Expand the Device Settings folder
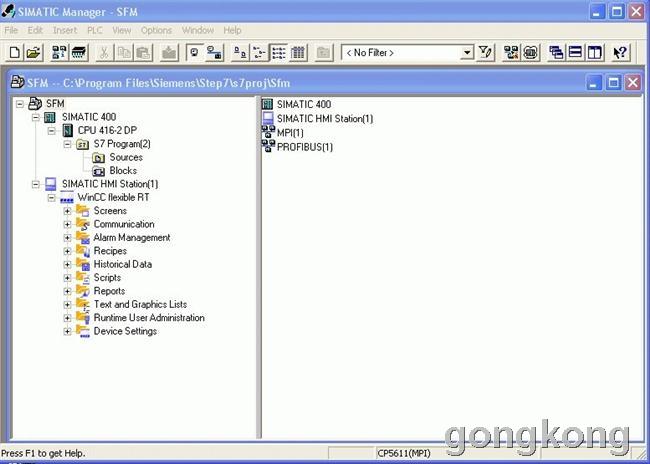 [x=67, y=331]
